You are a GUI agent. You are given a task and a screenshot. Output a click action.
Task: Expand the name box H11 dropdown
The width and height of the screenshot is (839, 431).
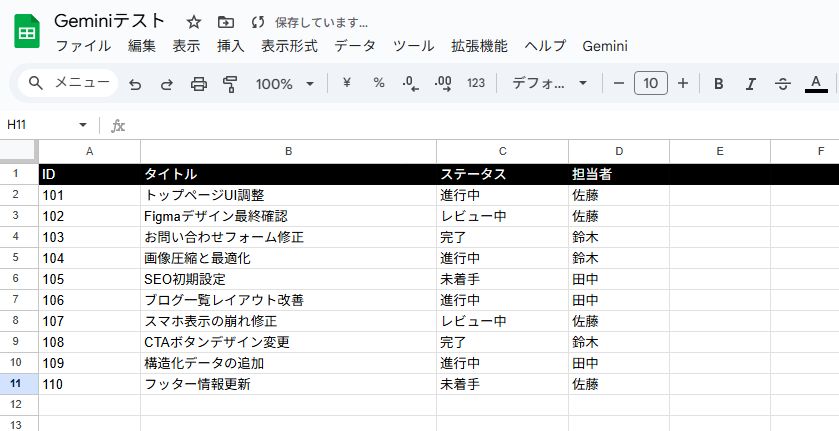click(83, 125)
